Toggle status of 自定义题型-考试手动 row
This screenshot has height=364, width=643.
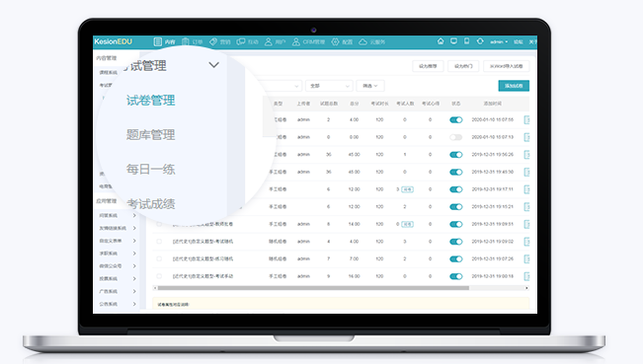[x=455, y=276]
